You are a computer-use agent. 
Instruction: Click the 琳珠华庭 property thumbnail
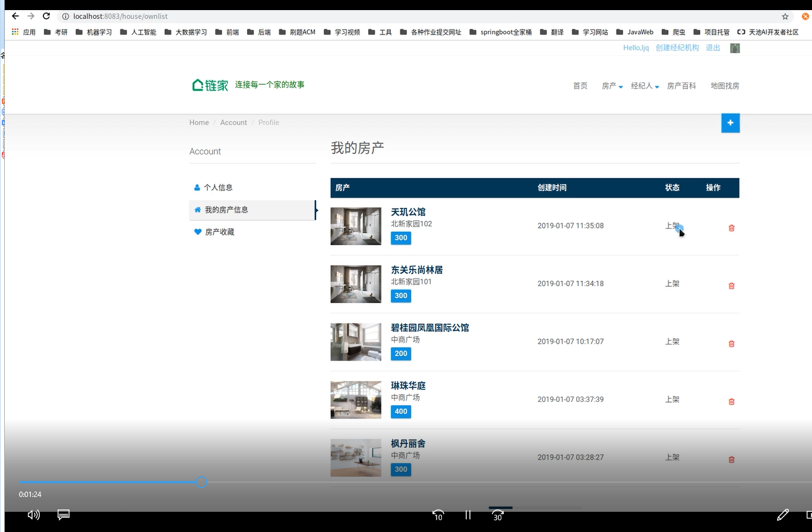click(356, 400)
